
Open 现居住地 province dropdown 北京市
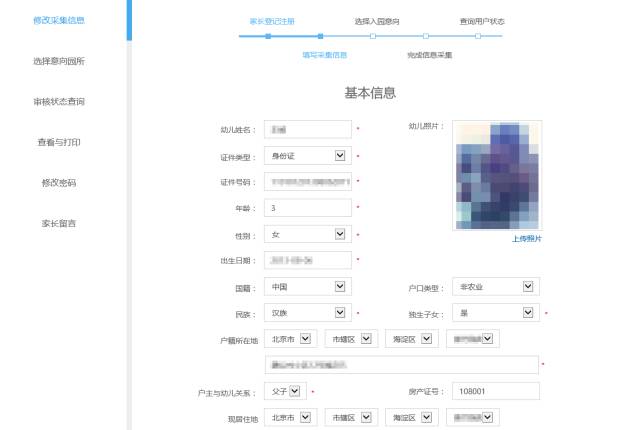[291, 417]
